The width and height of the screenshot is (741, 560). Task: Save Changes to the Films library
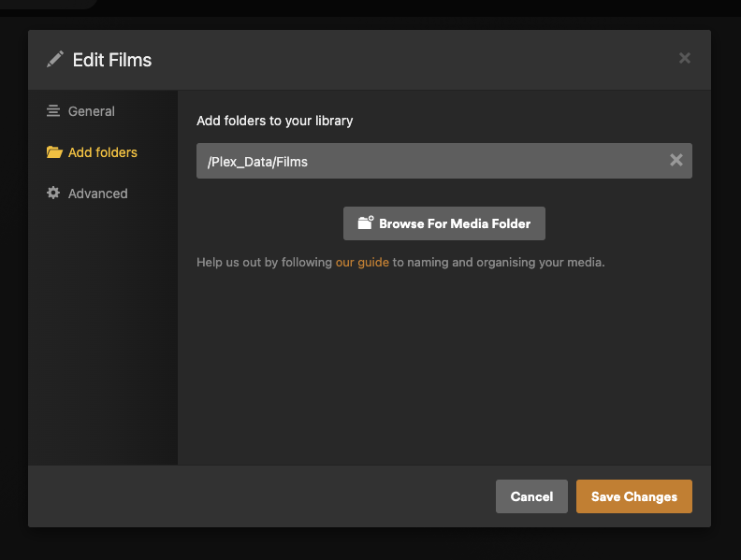click(x=634, y=496)
